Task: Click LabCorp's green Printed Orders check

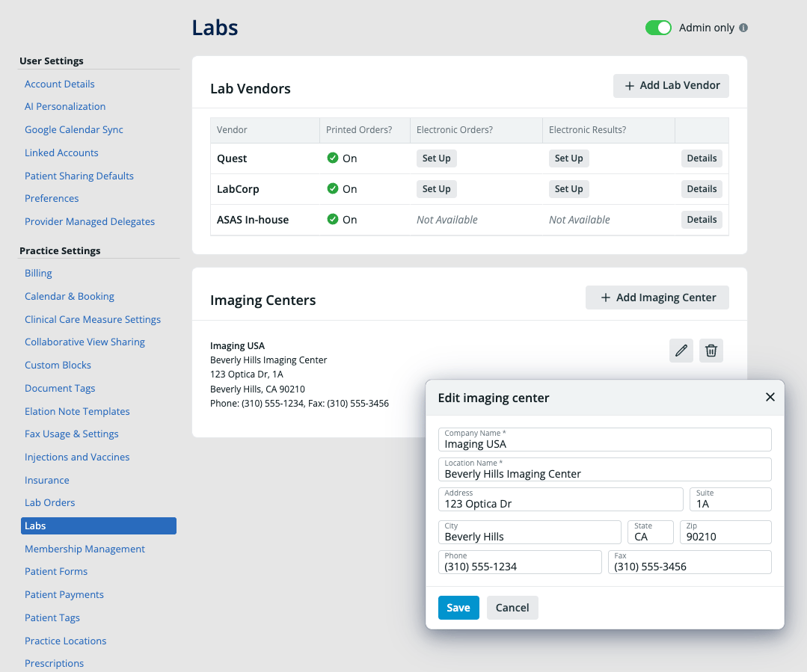Action: 333,189
